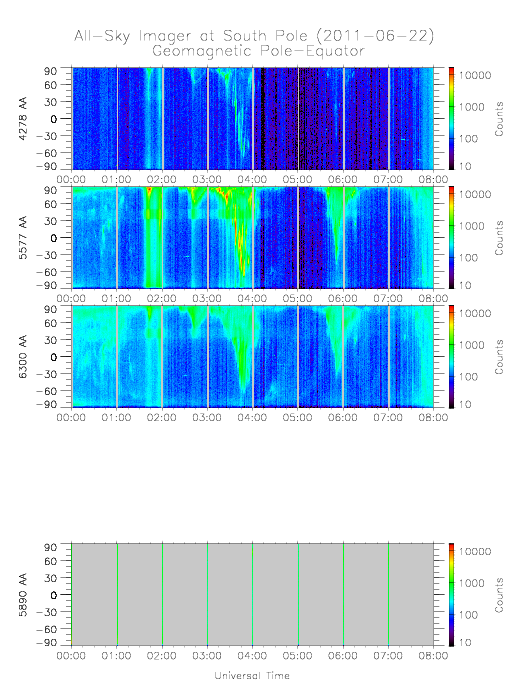Click the 10000 label on the 6300 AA color bar
Viewport: 510px width, 680px height.
coord(475,313)
